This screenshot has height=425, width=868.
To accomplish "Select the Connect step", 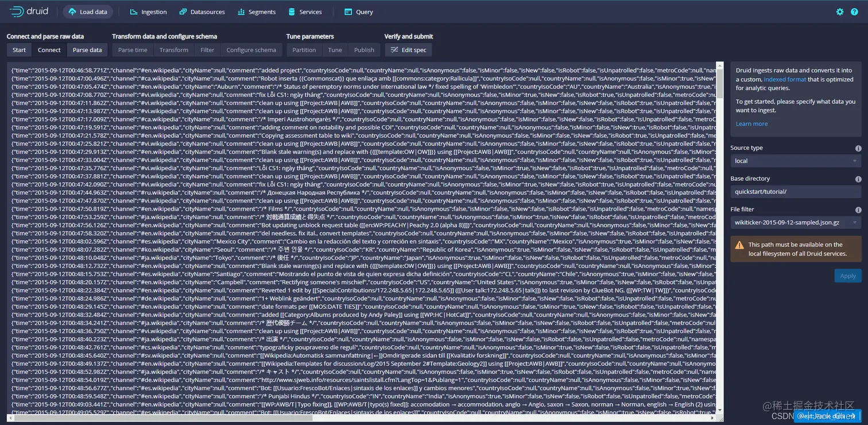I will [49, 50].
